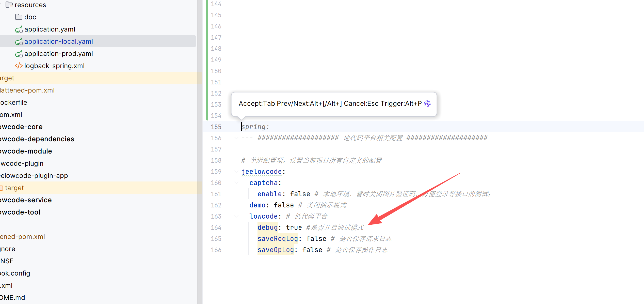
Task: Open application-prod.yaml in project tree
Action: (58, 54)
